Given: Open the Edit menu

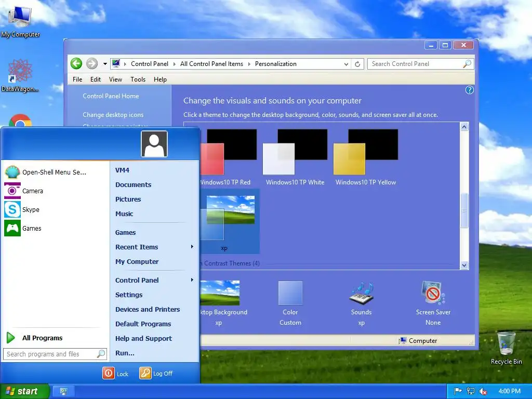Looking at the screenshot, I should 96,79.
